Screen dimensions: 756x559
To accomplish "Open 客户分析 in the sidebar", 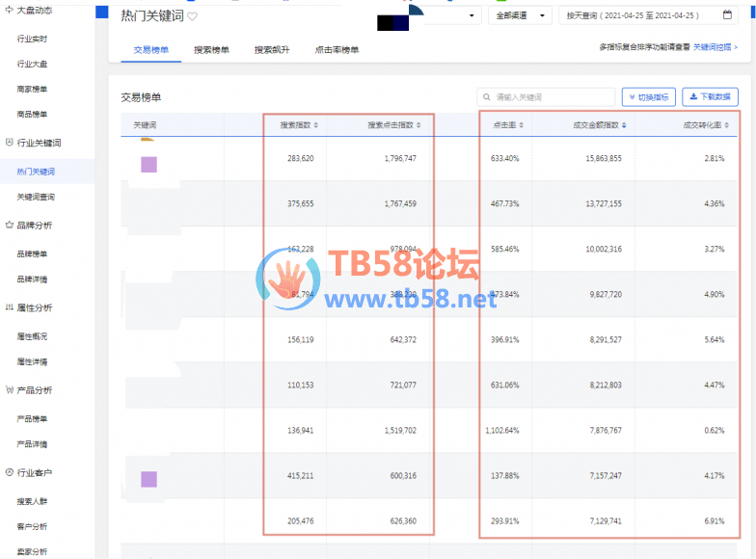I will [32, 526].
